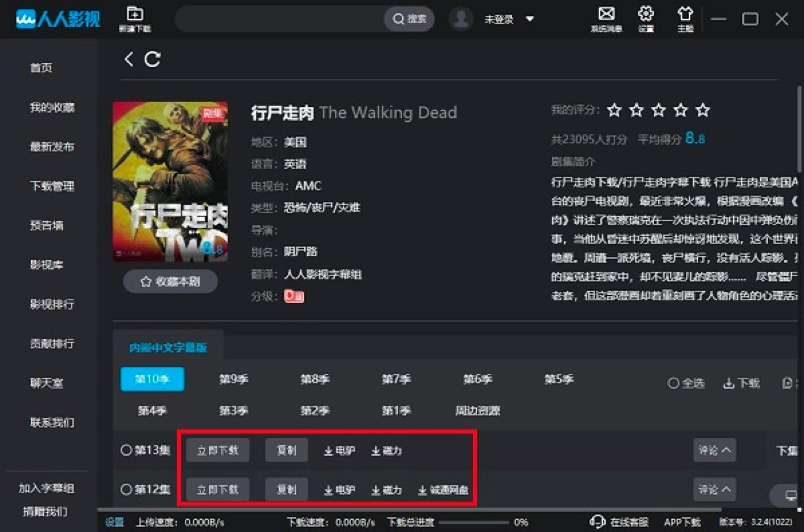Click 磁力 magnet link for episode 12
Image resolution: width=804 pixels, height=532 pixels.
(387, 490)
